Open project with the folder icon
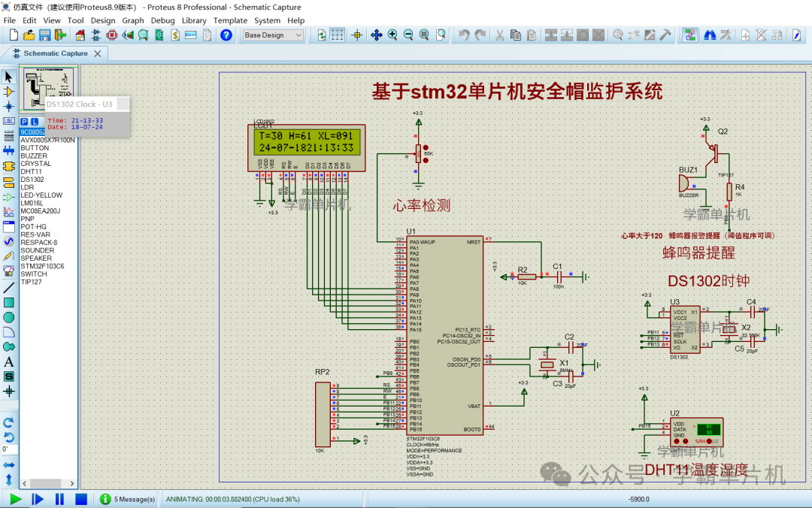This screenshot has width=812, height=508. pyautogui.click(x=29, y=35)
